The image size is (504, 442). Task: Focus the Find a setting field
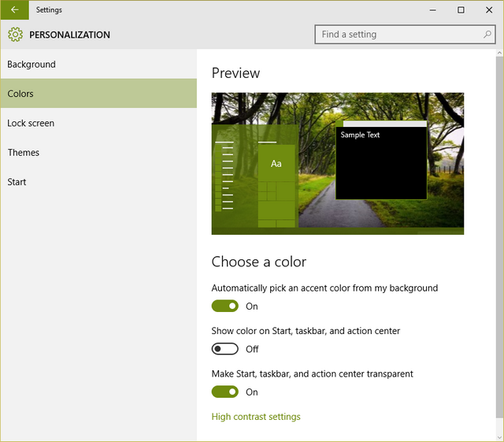click(x=405, y=35)
